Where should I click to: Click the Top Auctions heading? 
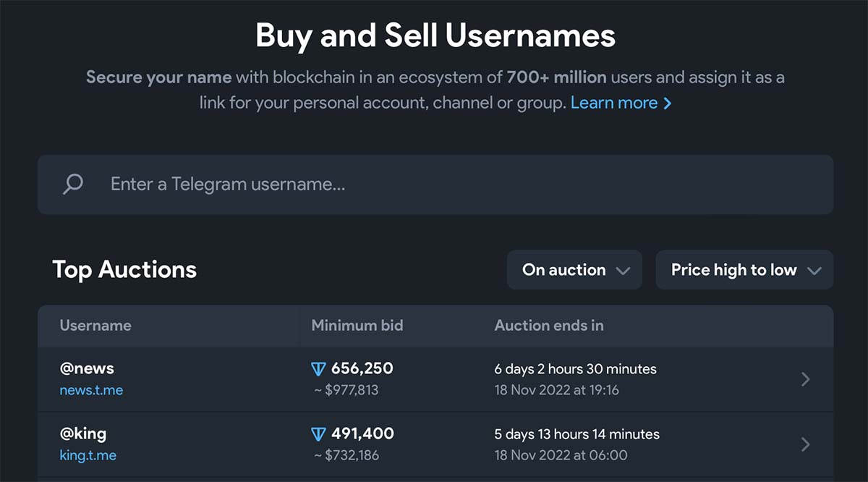[124, 269]
